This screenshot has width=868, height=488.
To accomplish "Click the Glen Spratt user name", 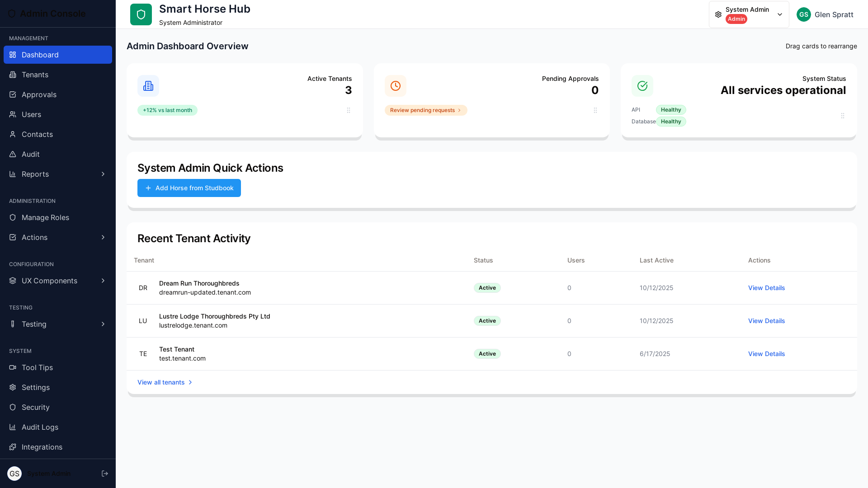I will [834, 14].
